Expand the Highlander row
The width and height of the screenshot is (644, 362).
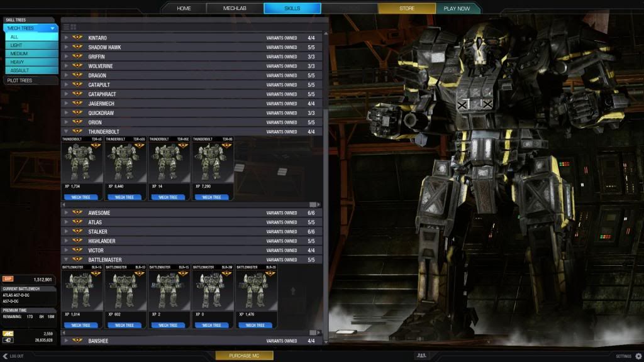pyautogui.click(x=66, y=241)
